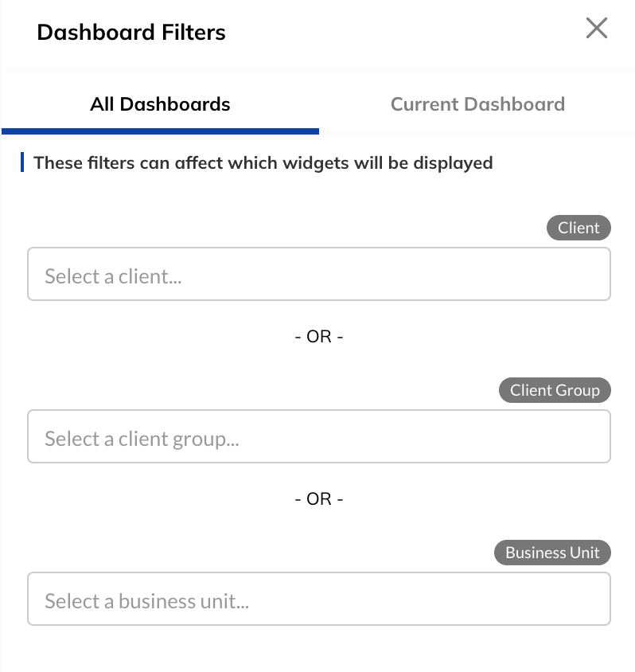The height and width of the screenshot is (672, 635).
Task: Click the Client Group badge label
Action: pyautogui.click(x=555, y=390)
